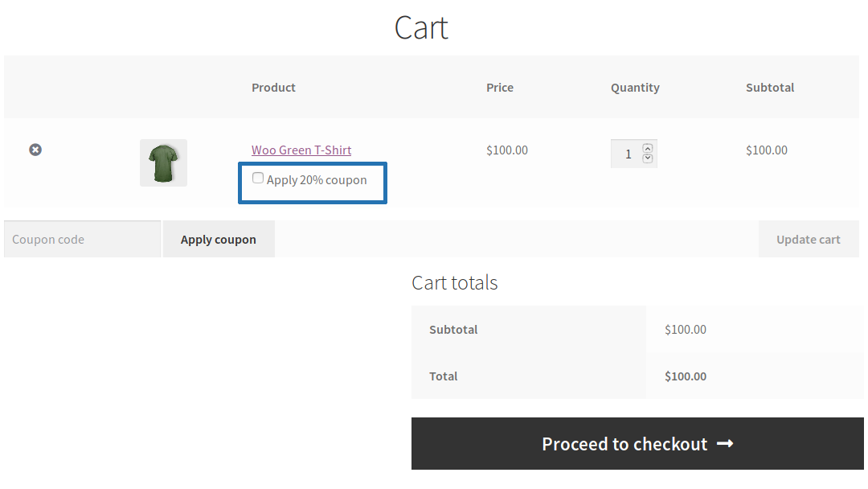Click the Cart totals section title
The image size is (868, 489).
pyautogui.click(x=454, y=282)
